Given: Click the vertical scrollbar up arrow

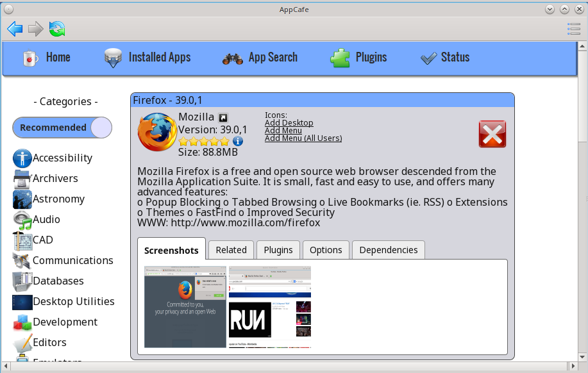Looking at the screenshot, I should point(582,47).
